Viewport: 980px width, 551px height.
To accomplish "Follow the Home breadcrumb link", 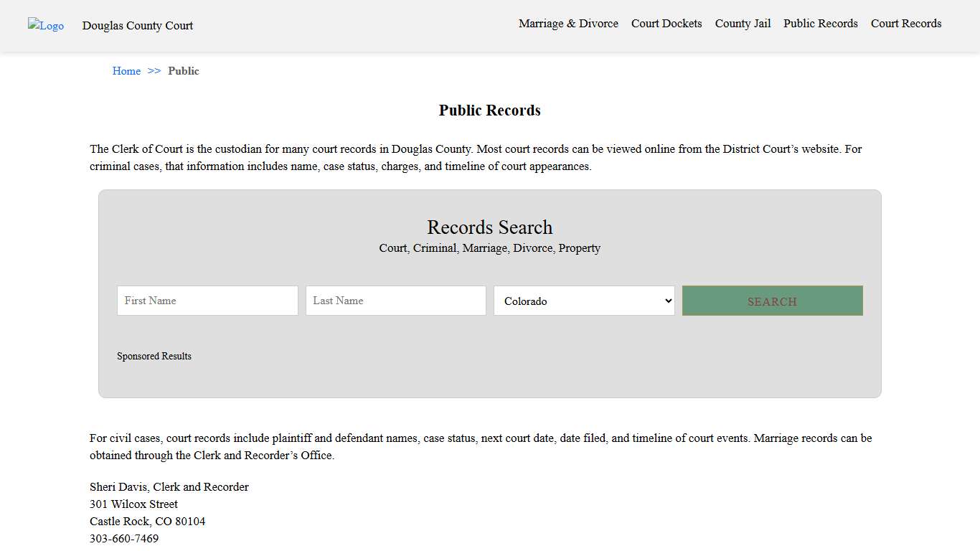I will pyautogui.click(x=126, y=70).
